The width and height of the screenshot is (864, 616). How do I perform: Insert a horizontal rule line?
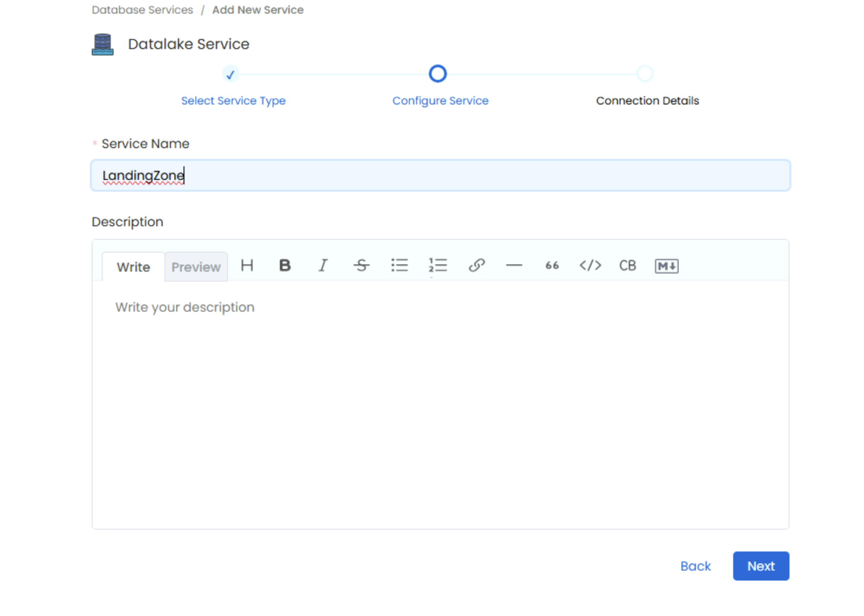[x=514, y=265]
